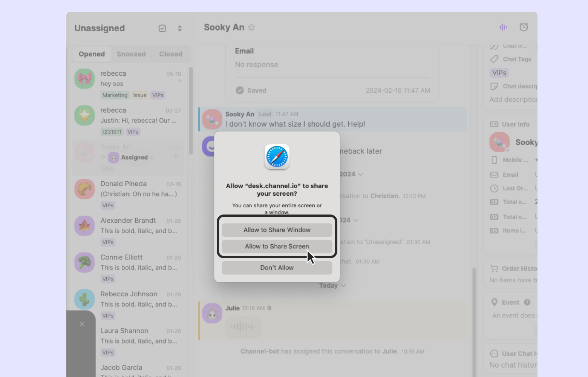Click the /231011 tag
This screenshot has height=377, width=588.
point(112,132)
